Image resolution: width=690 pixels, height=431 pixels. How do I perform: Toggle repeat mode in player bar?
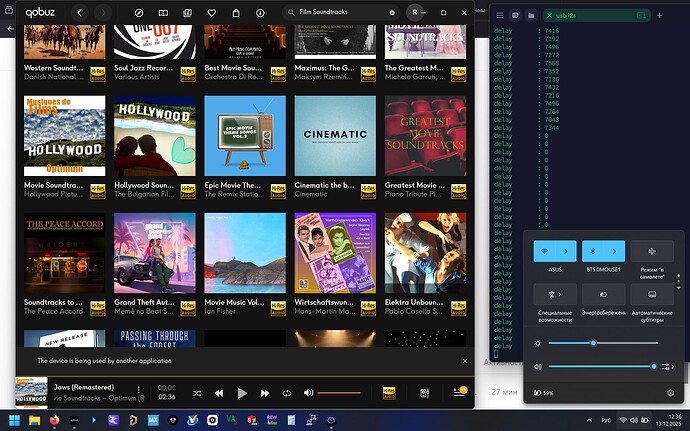287,393
